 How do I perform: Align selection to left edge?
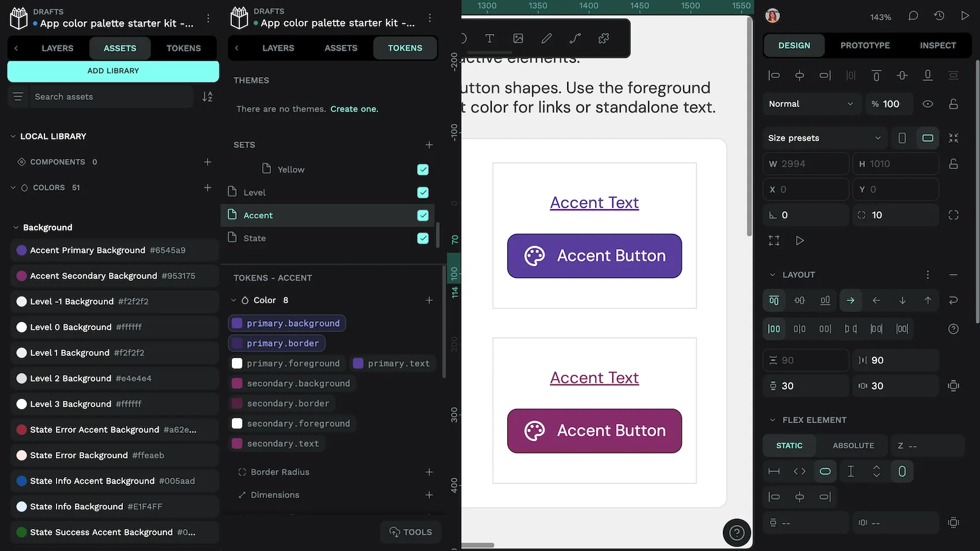[773, 75]
